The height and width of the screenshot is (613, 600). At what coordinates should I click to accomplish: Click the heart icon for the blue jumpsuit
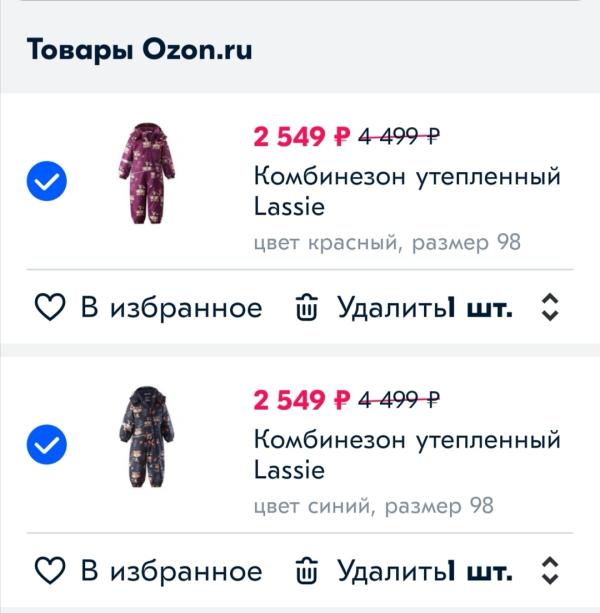tap(50, 572)
